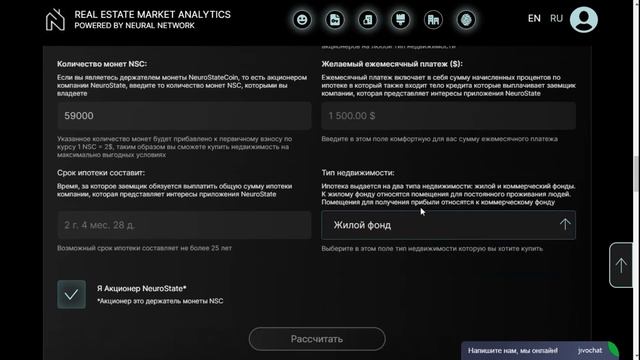640x360 pixels.
Task: Click the page vertical scrollbar thumb
Action: pos(636,173)
